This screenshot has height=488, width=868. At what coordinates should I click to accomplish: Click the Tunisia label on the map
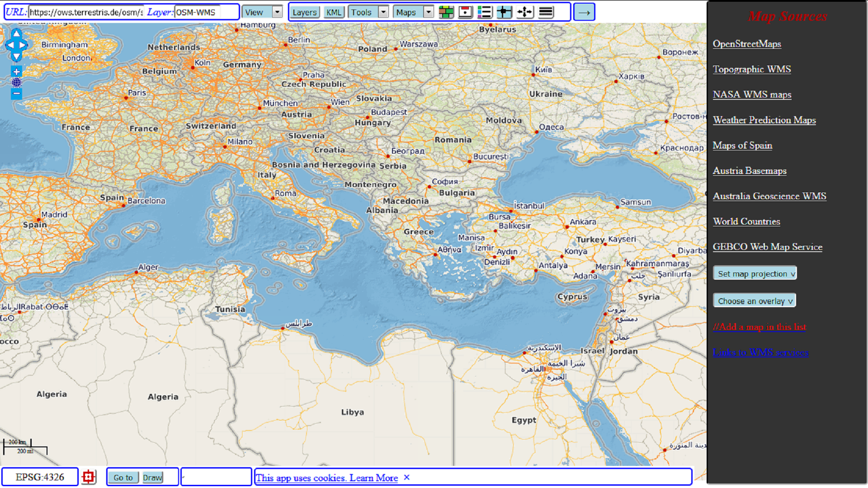coord(230,309)
